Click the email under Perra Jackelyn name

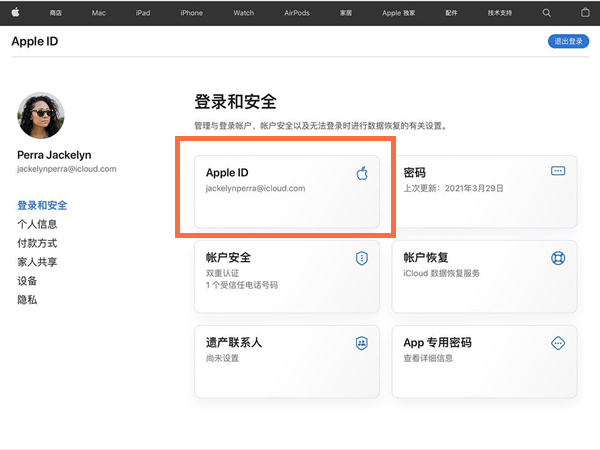(67, 169)
